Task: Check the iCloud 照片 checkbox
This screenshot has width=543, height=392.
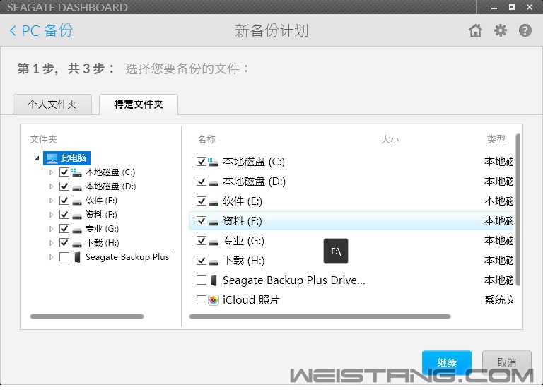Action: coord(202,299)
